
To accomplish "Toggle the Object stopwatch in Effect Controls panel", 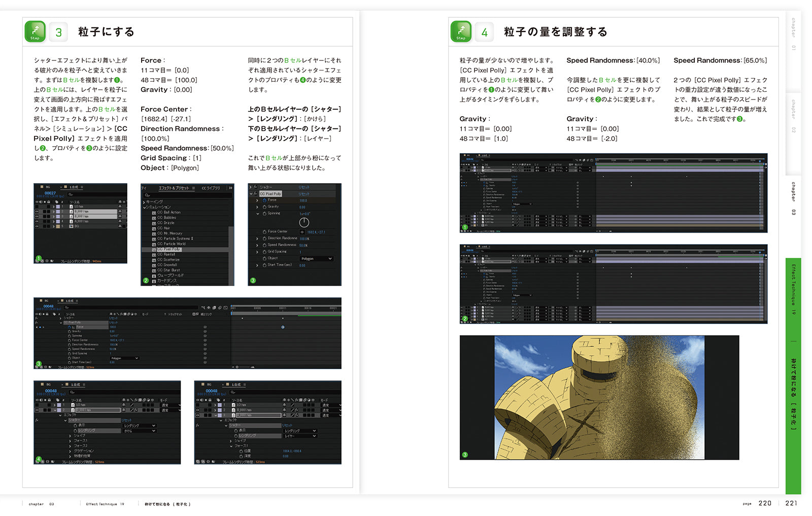I will click(264, 258).
